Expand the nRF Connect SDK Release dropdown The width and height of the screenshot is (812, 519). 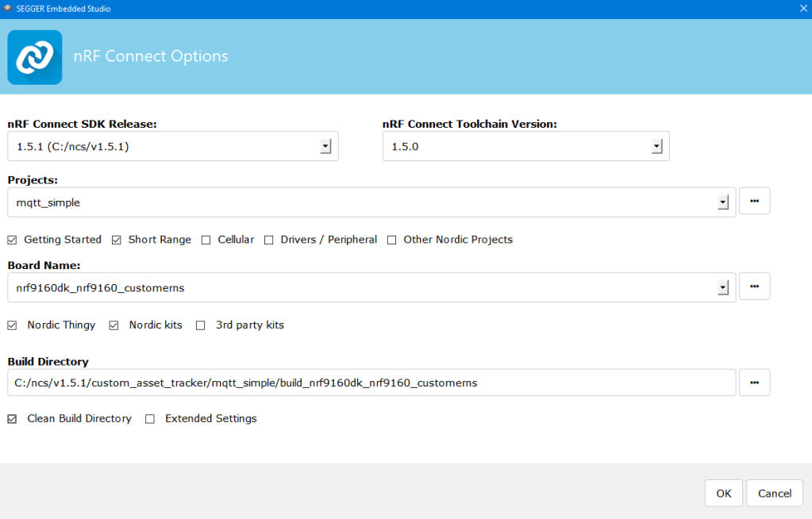pyautogui.click(x=325, y=147)
